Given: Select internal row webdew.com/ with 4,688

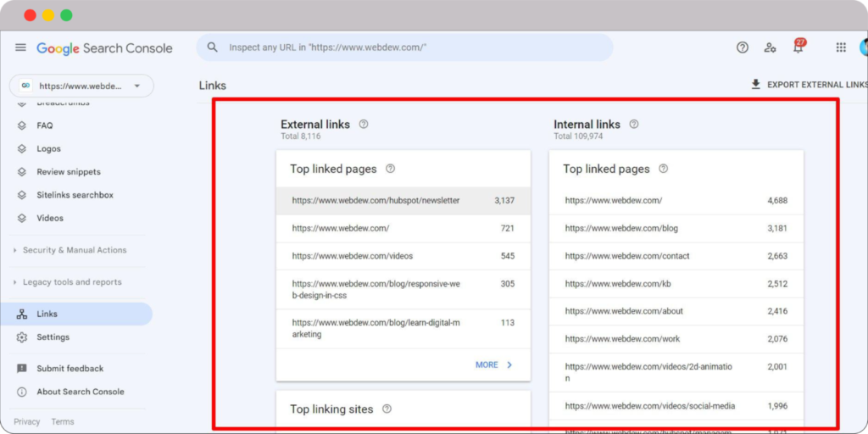Looking at the screenshot, I should (676, 201).
